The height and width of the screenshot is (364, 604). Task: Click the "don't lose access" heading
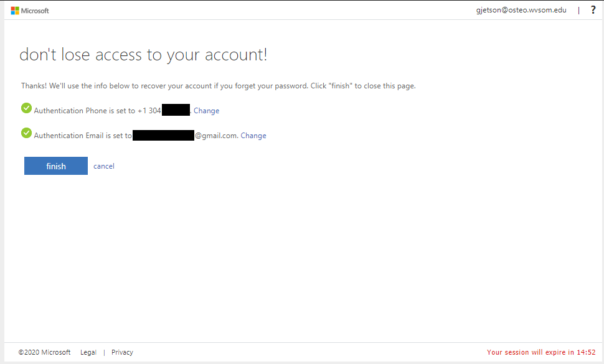(143, 55)
